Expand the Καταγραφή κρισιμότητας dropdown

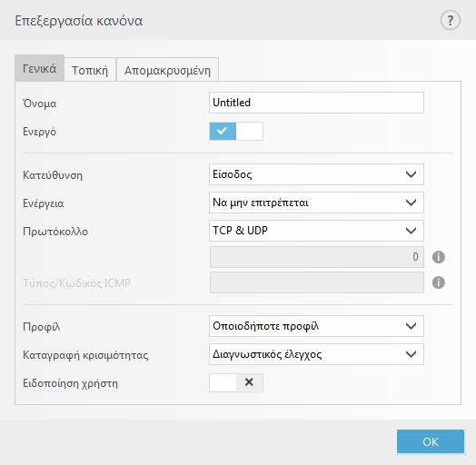(316, 354)
